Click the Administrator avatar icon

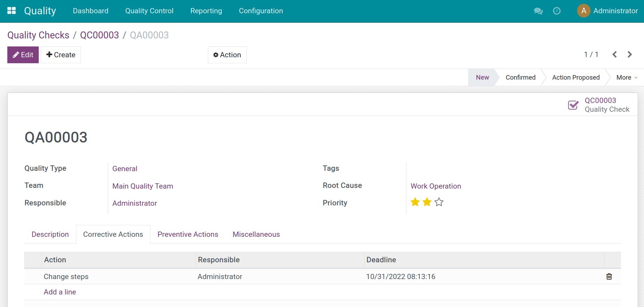(x=583, y=11)
